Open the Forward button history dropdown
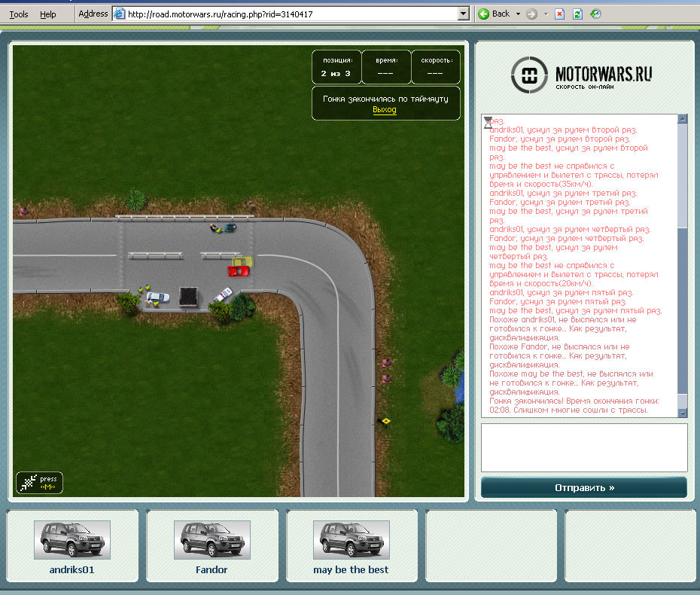 [x=545, y=14]
